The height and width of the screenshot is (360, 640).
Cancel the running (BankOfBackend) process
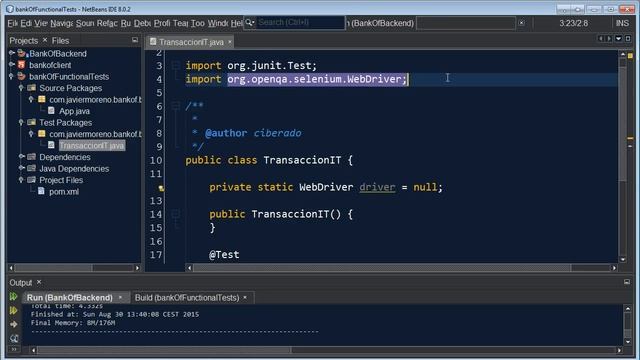pos(522,23)
